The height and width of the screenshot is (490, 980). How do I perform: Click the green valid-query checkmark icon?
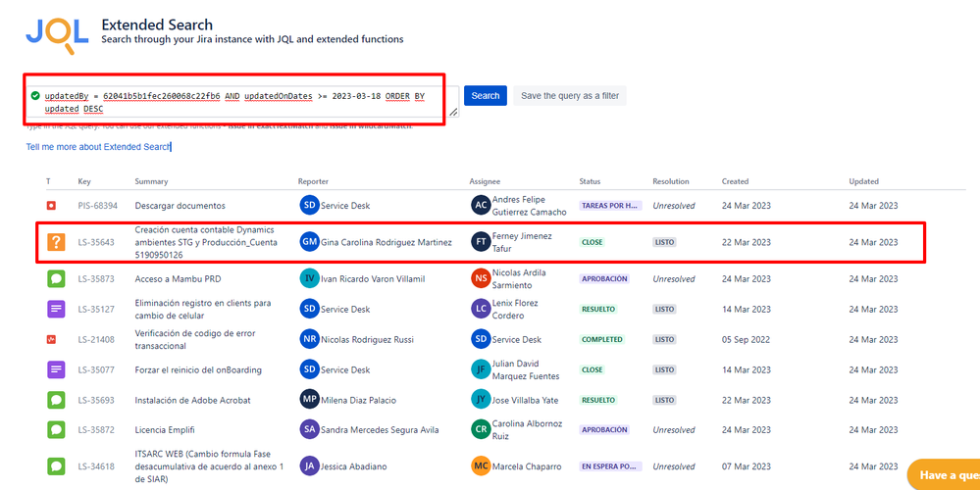click(35, 95)
